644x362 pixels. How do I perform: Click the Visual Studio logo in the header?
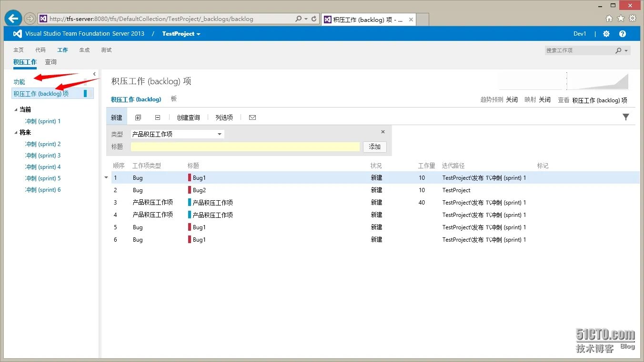[x=18, y=34]
